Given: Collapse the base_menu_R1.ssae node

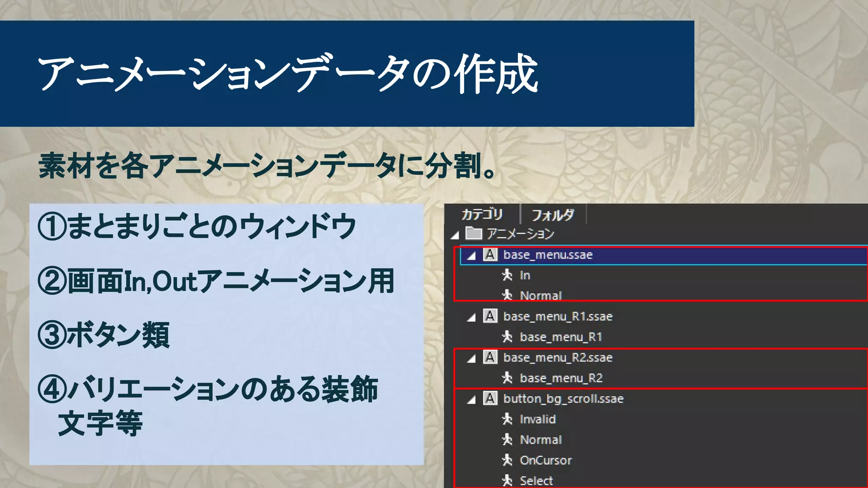Looking at the screenshot, I should [471, 318].
